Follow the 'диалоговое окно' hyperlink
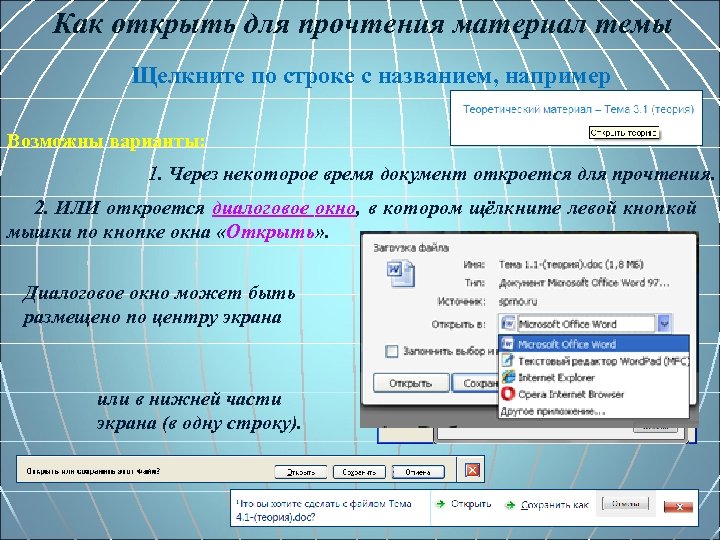 [x=284, y=208]
